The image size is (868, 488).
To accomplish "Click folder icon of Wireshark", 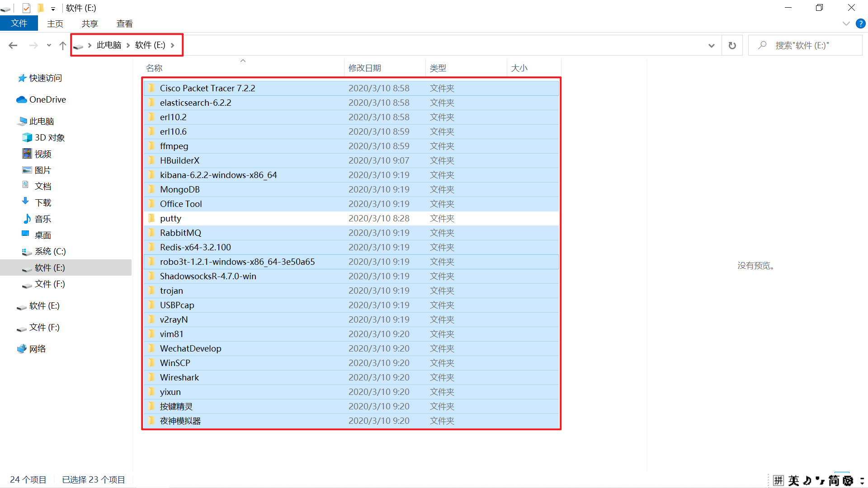I will click(x=151, y=377).
